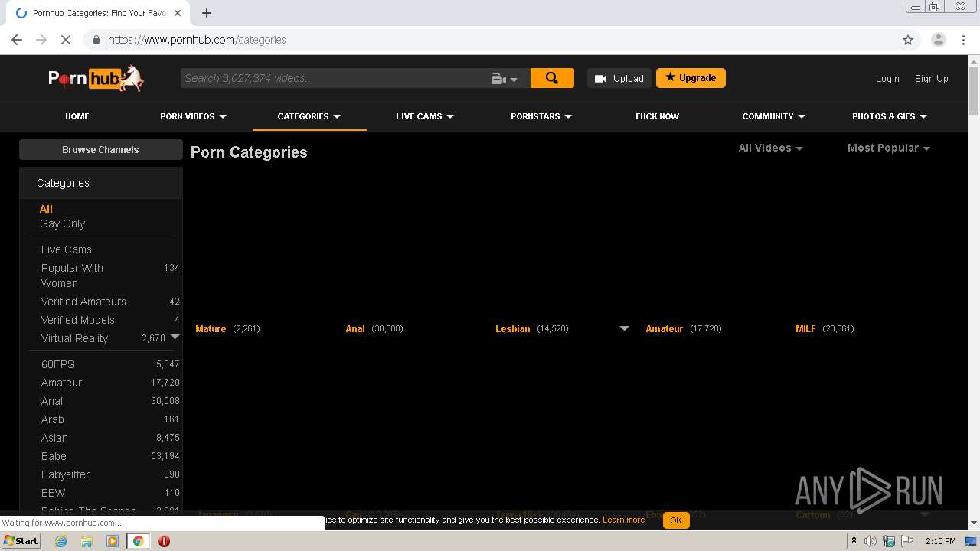Click the site logo in the header
980x551 pixels.
tap(96, 78)
